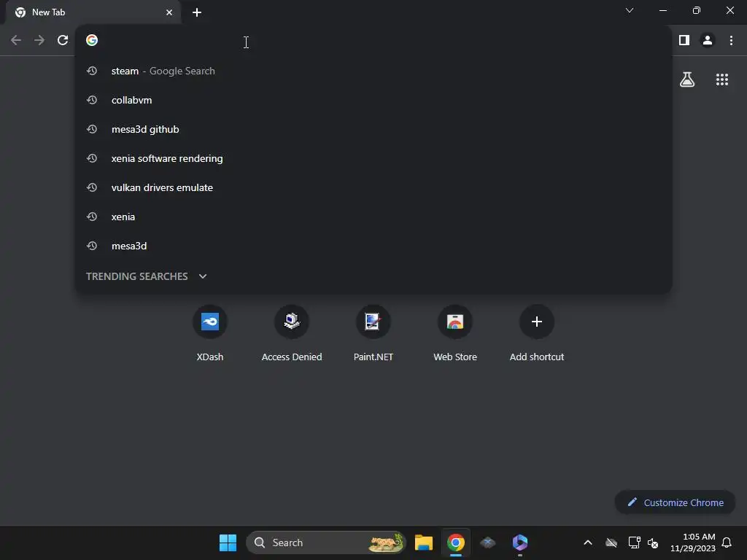Screen dimensions: 747x560
Task: Collapse the Trending Searches section
Action: click(x=203, y=276)
